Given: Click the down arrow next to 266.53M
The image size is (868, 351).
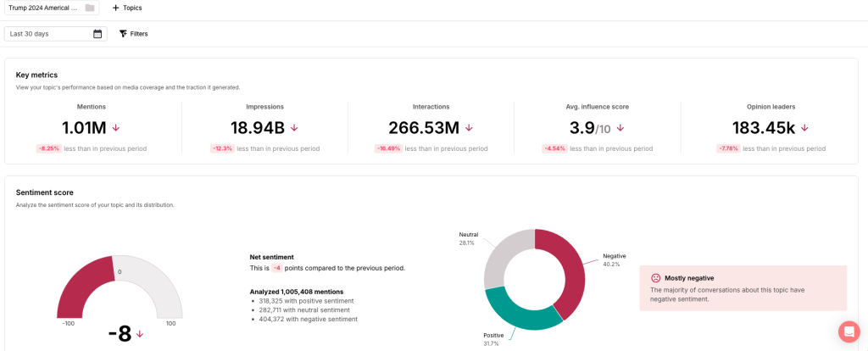Looking at the screenshot, I should click(469, 128).
